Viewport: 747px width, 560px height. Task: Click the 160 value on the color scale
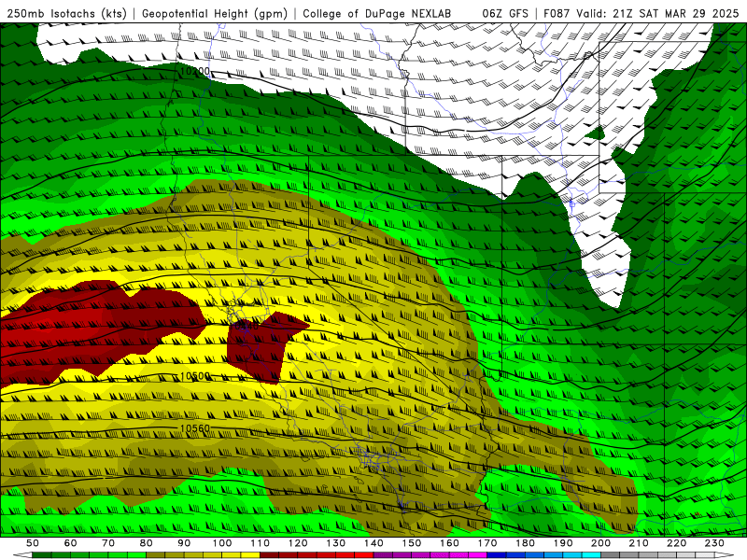[449, 543]
